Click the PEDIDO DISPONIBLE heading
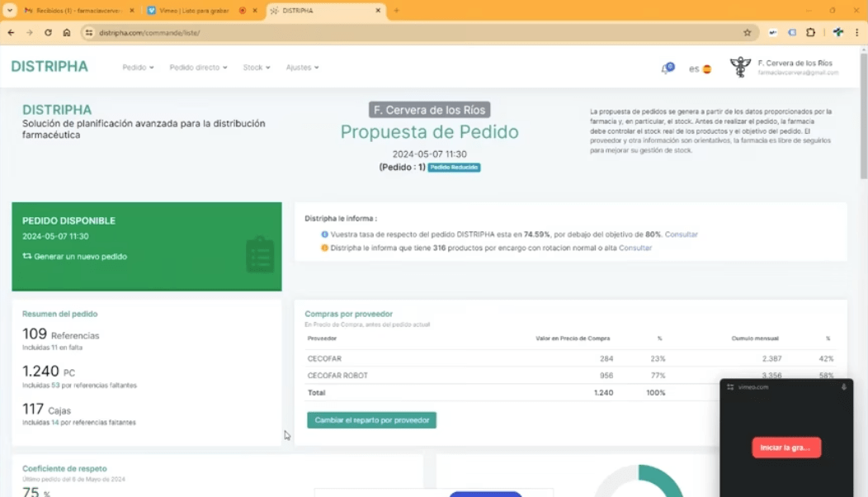The image size is (868, 497). coord(68,220)
